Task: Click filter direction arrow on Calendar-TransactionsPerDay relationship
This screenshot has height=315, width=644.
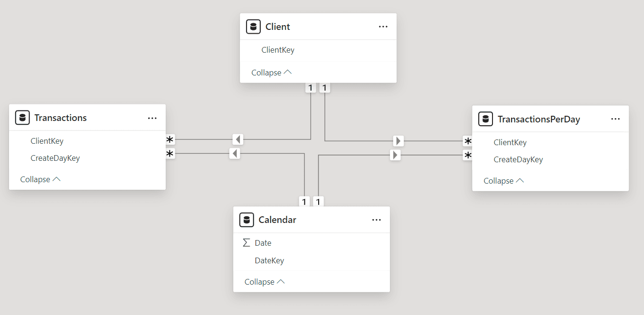Action: (395, 155)
